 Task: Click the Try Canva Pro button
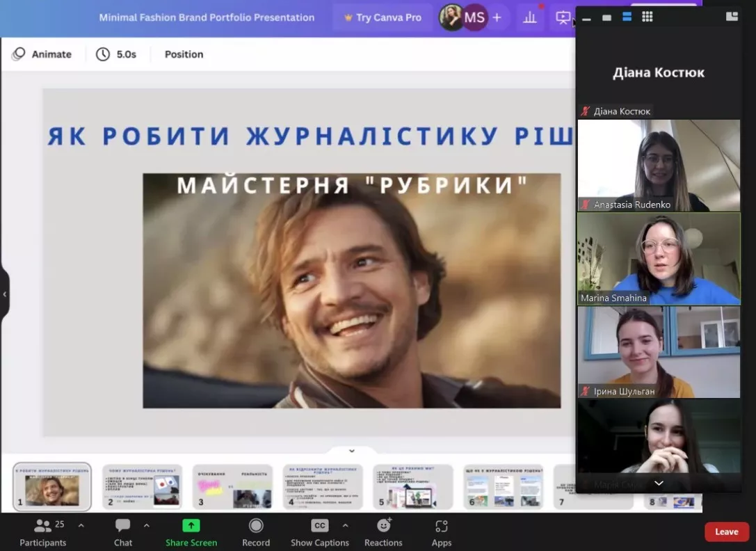[382, 17]
